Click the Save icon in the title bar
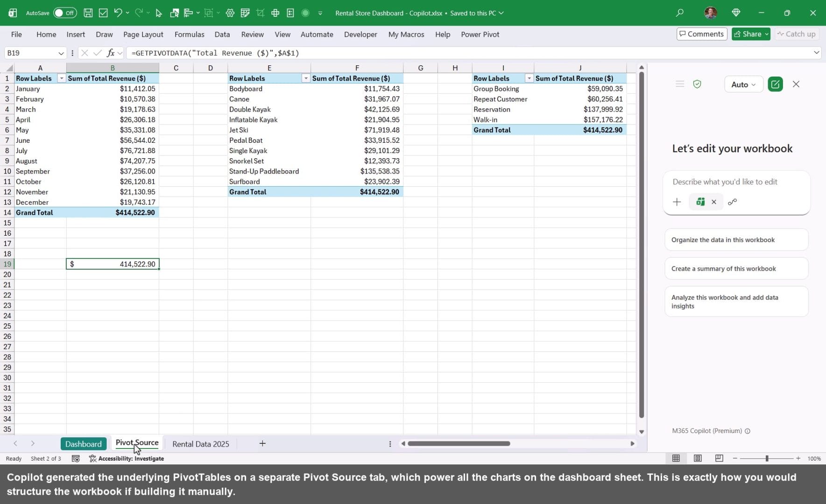Image resolution: width=826 pixels, height=504 pixels. tap(88, 13)
